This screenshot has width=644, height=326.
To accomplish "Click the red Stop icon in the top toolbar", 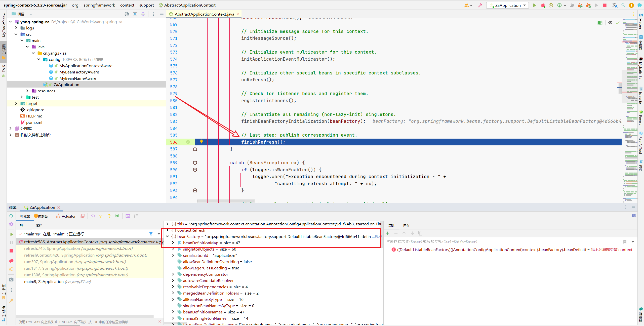I will pyautogui.click(x=605, y=5).
